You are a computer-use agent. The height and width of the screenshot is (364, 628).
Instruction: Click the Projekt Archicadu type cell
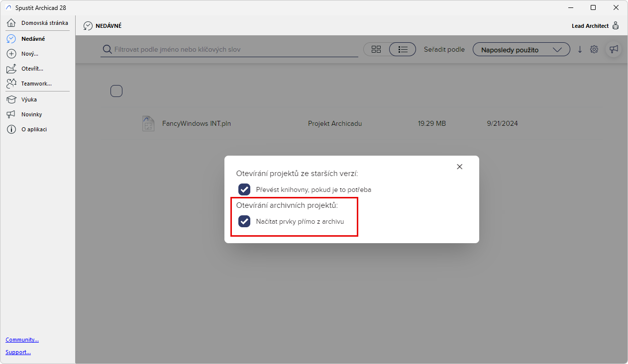[335, 123]
